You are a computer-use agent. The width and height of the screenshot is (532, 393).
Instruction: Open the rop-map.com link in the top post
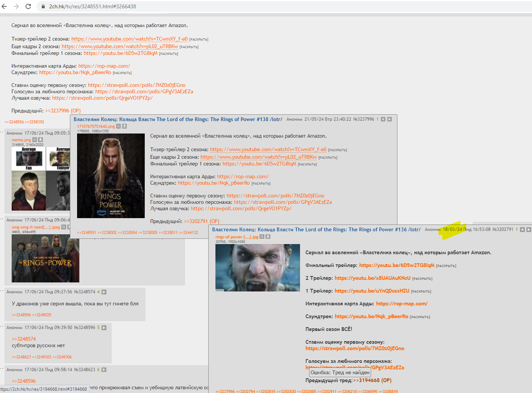coord(104,66)
